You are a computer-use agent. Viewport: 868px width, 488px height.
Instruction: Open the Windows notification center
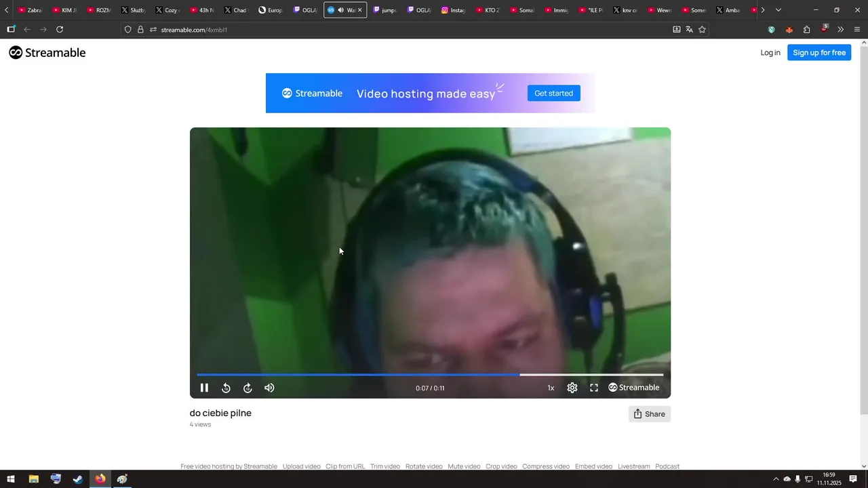pyautogui.click(x=853, y=479)
